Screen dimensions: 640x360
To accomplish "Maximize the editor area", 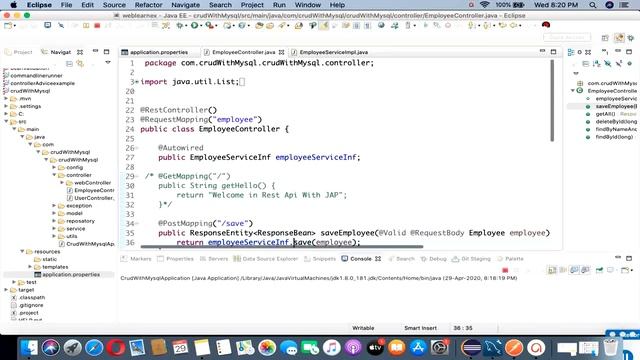I will [553, 52].
